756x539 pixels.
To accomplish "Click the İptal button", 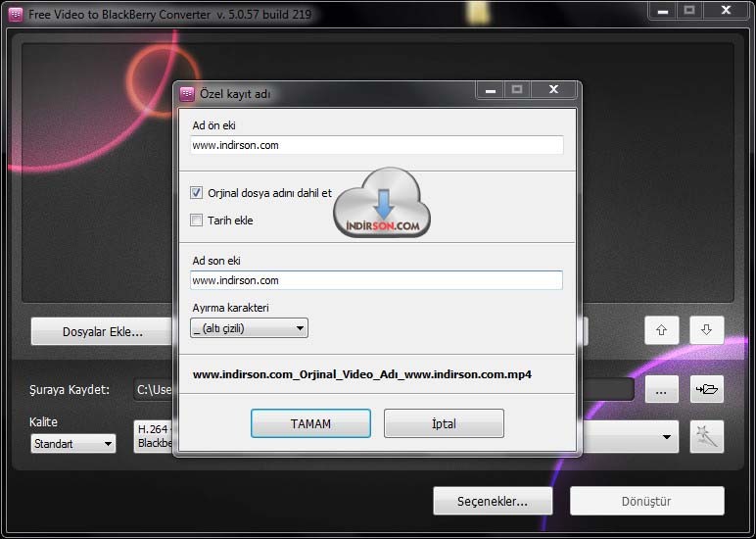I will coord(444,423).
